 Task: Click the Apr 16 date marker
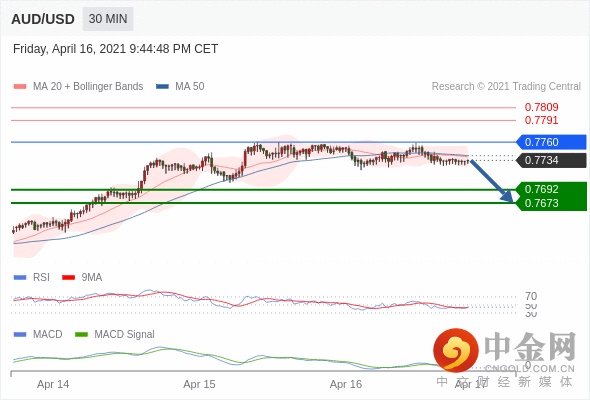coord(346,384)
